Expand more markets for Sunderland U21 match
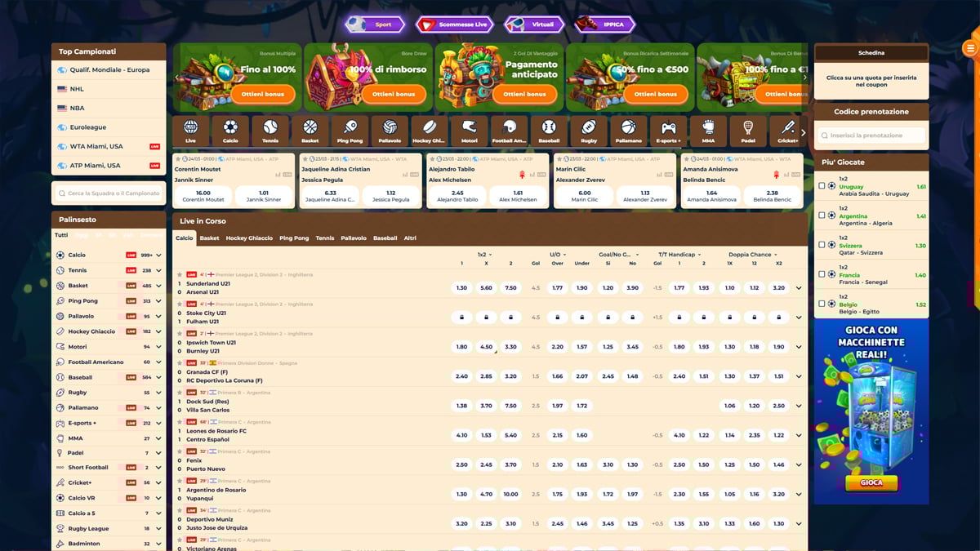Viewport: 980px width, 551px height. click(x=799, y=288)
